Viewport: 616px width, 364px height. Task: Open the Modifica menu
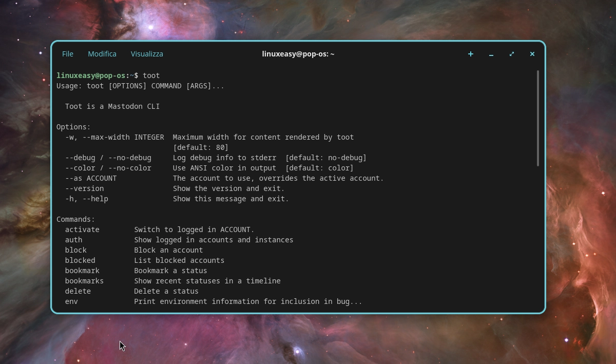[102, 54]
